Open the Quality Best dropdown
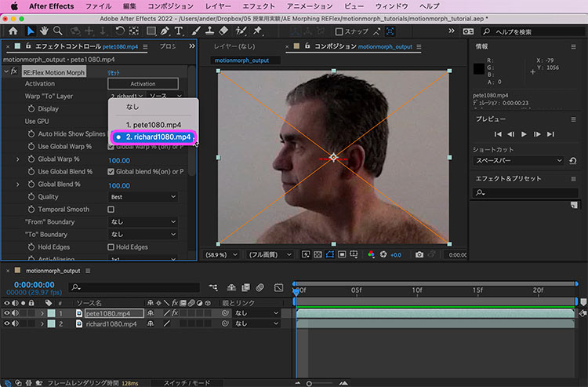Image resolution: width=588 pixels, height=387 pixels. [x=143, y=197]
